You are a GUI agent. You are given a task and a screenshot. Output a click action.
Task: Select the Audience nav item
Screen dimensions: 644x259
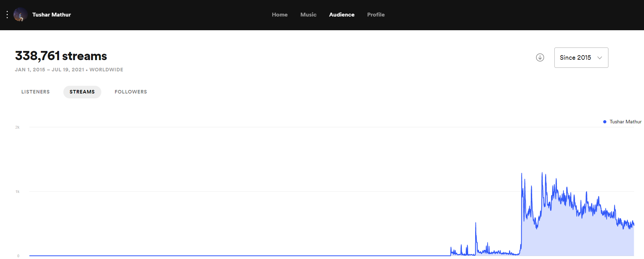(x=342, y=15)
